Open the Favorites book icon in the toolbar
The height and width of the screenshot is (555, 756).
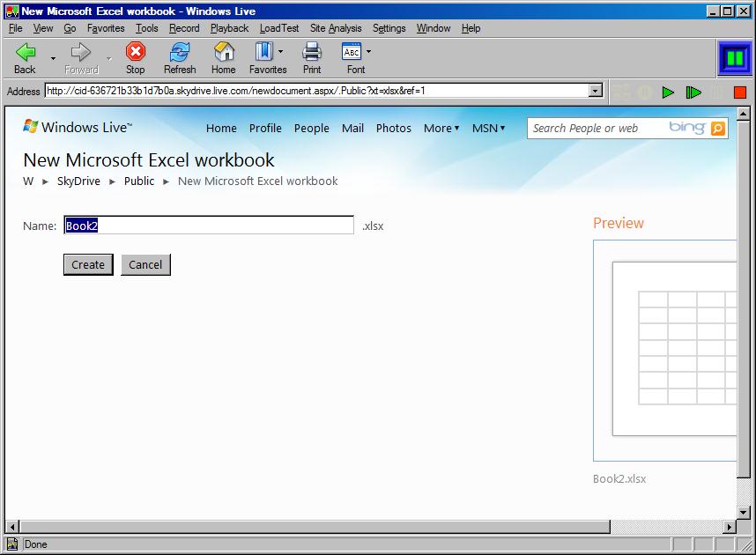point(263,52)
